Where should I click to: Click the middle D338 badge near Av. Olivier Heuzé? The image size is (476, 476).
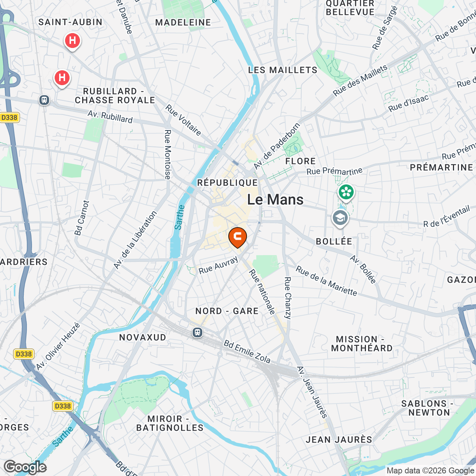[x=24, y=354]
